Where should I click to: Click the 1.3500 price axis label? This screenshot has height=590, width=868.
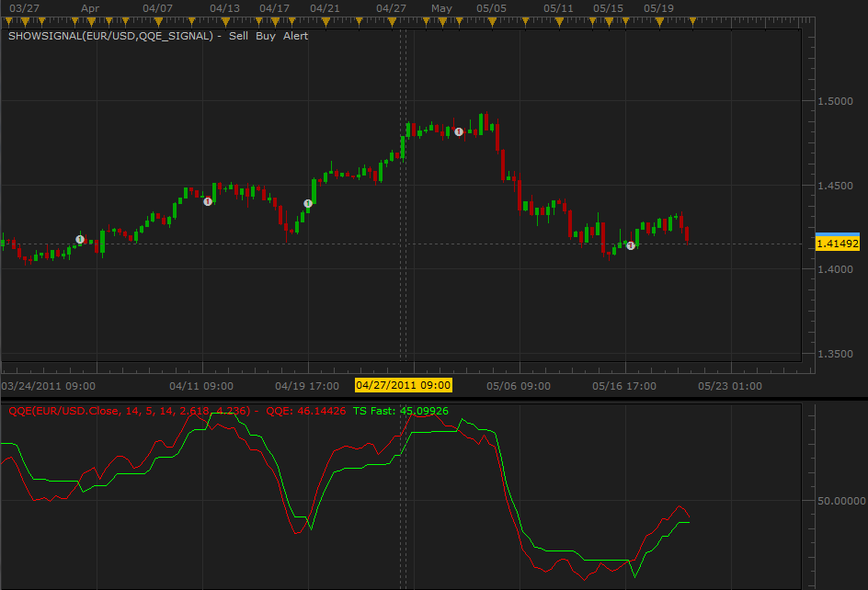(835, 354)
